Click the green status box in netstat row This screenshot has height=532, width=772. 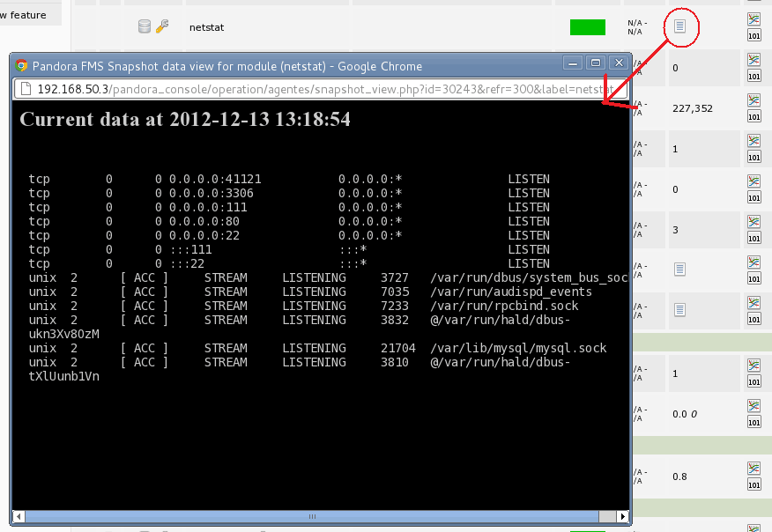point(587,27)
